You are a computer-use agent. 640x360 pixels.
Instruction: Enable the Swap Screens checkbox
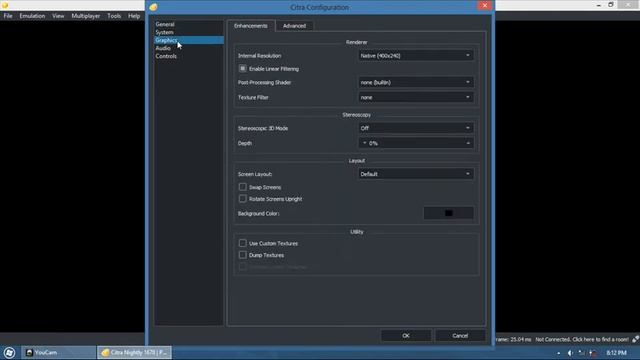[x=242, y=187]
